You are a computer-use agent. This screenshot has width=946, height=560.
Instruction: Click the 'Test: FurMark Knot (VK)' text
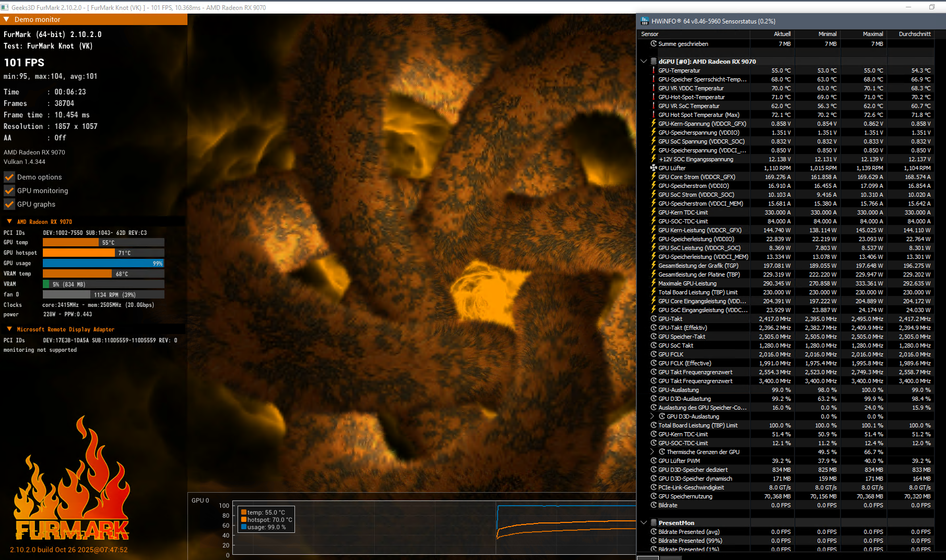(48, 46)
